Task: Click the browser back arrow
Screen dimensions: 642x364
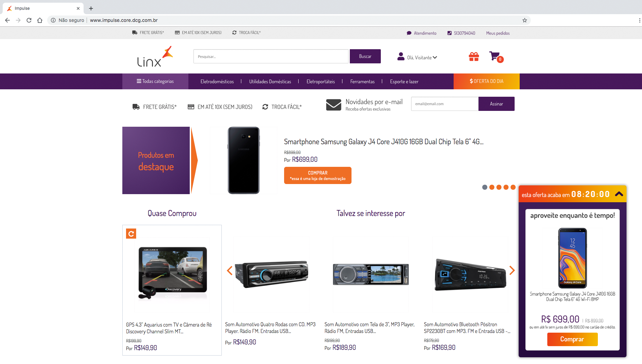Action: 7,20
